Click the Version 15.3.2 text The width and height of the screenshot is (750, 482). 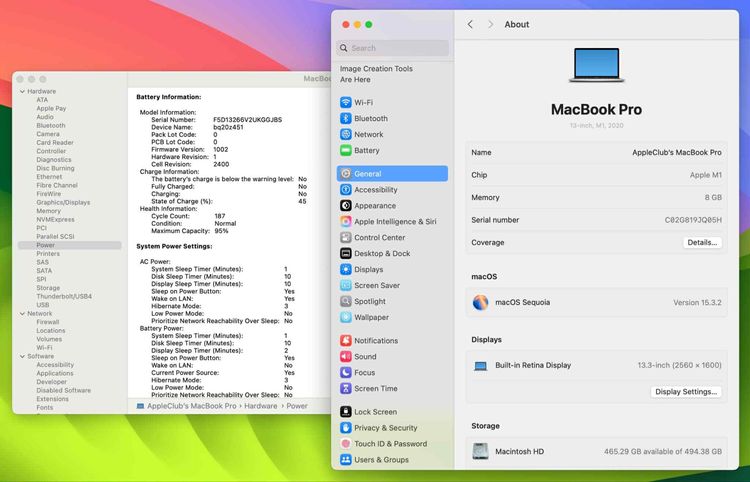click(x=697, y=303)
